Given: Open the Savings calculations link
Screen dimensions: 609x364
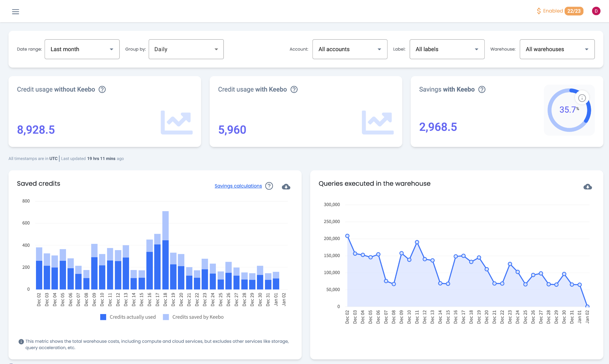Looking at the screenshot, I should [238, 186].
